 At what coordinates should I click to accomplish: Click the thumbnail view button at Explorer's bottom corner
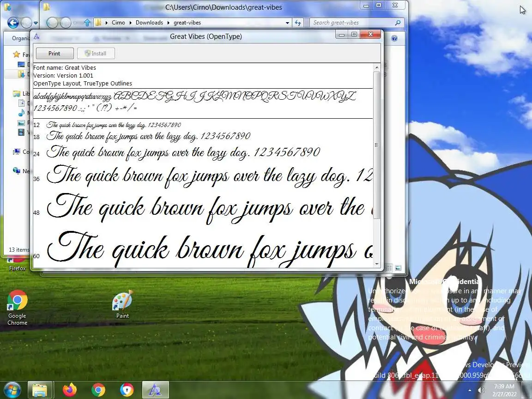(398, 268)
